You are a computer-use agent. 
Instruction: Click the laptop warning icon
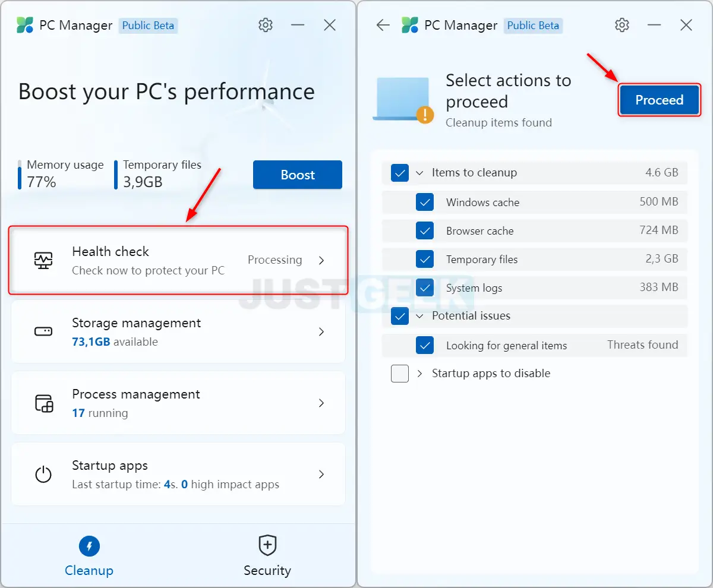[x=403, y=100]
